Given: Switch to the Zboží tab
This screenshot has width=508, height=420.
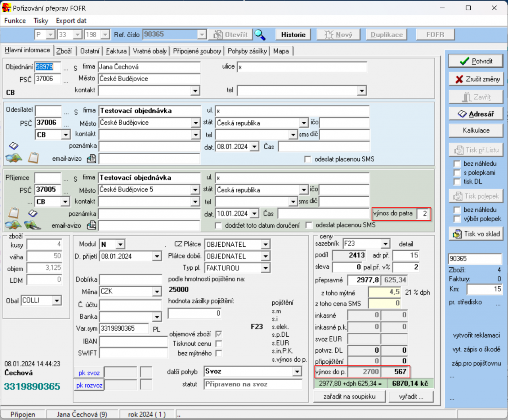Looking at the screenshot, I should (x=64, y=51).
